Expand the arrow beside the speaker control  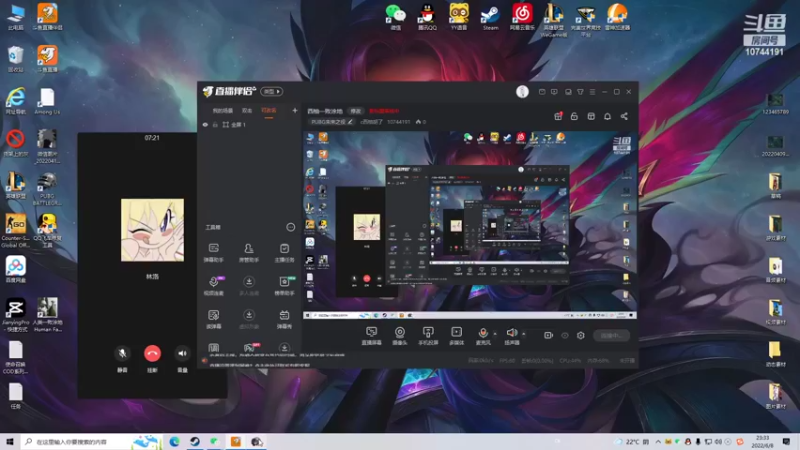524,334
